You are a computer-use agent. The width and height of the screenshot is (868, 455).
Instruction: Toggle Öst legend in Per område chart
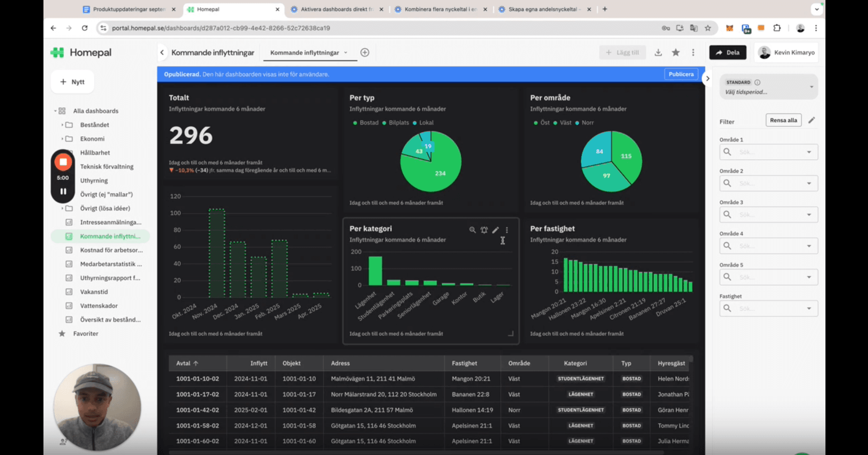[542, 123]
